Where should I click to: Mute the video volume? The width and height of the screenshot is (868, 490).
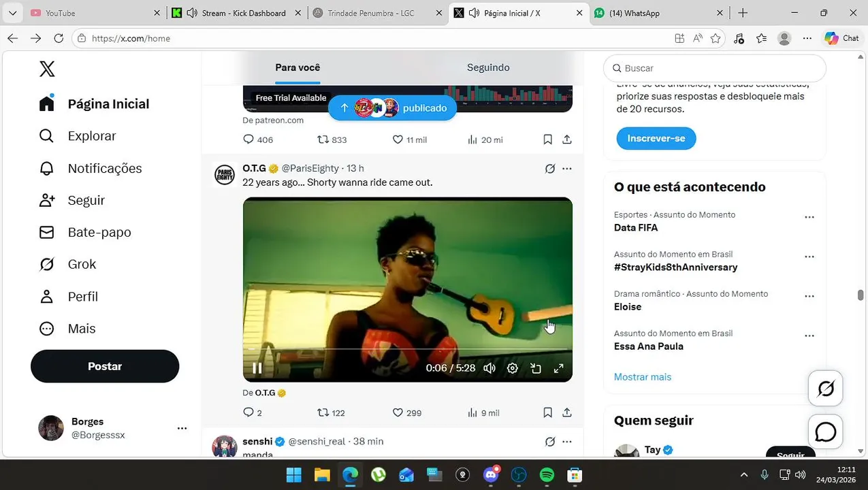pos(489,368)
